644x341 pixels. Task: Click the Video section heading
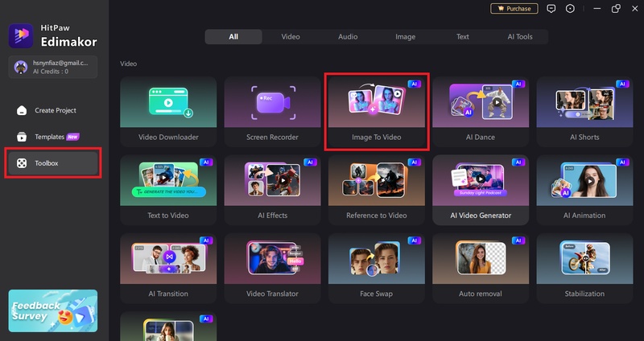(x=128, y=64)
